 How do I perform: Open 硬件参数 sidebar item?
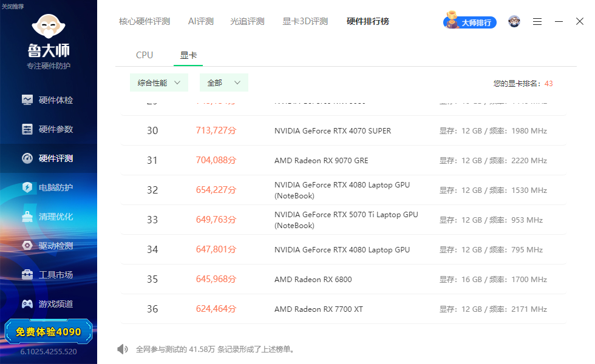[48, 129]
